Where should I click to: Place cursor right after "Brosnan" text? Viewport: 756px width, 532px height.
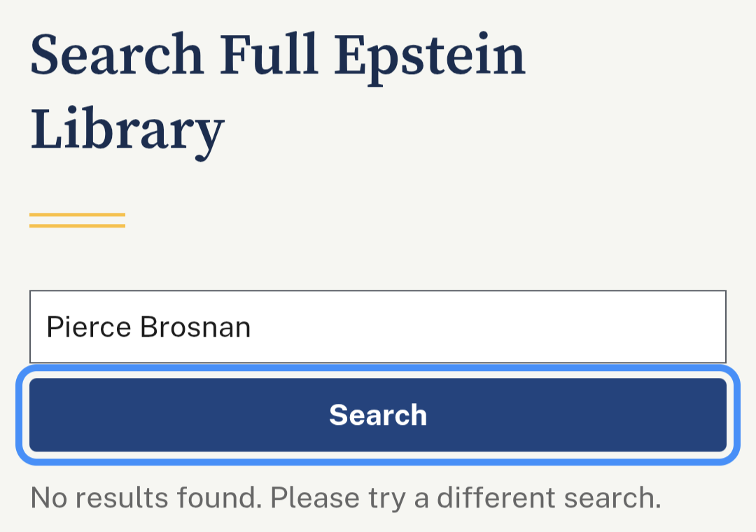click(x=252, y=327)
